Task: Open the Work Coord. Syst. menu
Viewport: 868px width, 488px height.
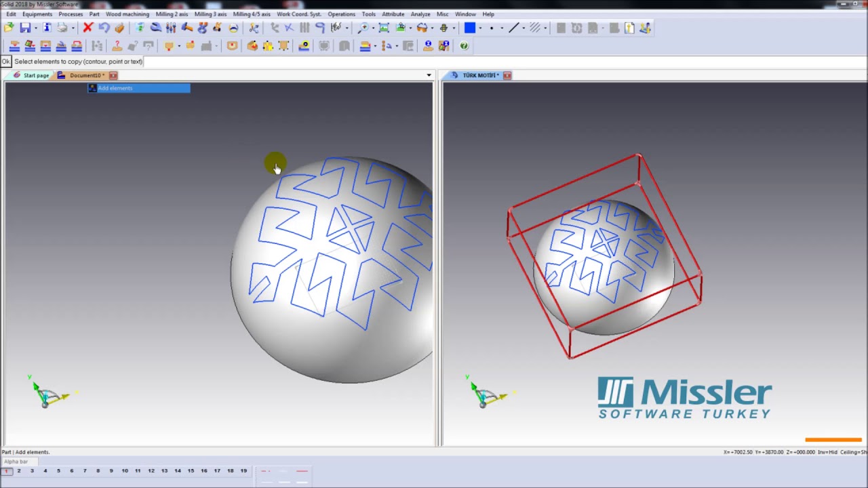Action: pyautogui.click(x=299, y=14)
